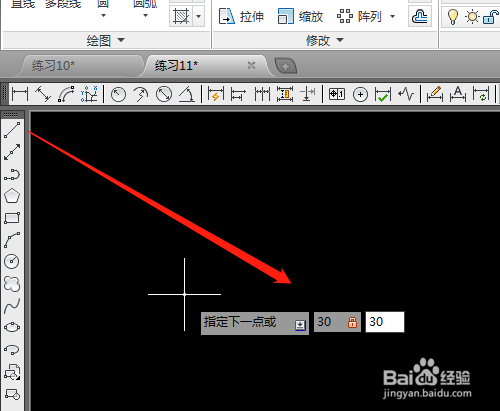Click the Inspection dimension icon with green check
Image resolution: width=500 pixels, height=411 pixels.
click(383, 94)
